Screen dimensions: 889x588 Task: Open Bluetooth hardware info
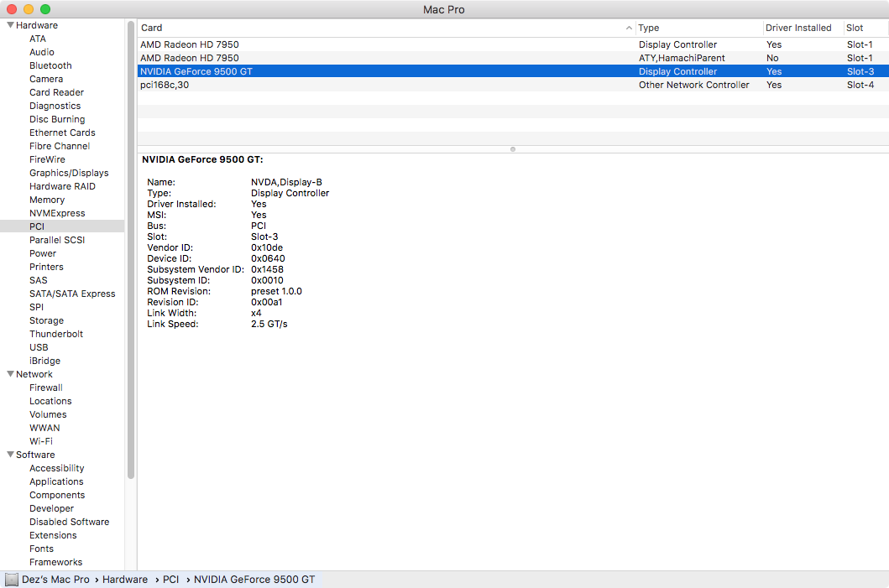pyautogui.click(x=50, y=65)
